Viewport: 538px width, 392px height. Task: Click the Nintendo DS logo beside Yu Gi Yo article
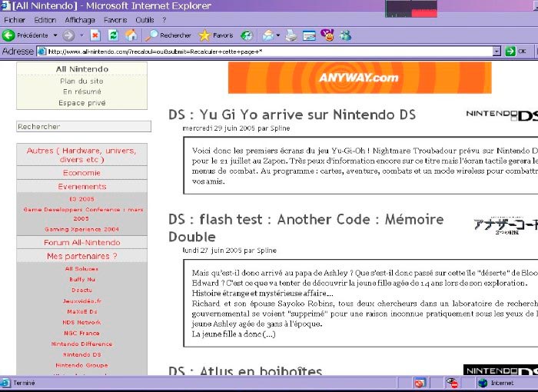(x=502, y=115)
